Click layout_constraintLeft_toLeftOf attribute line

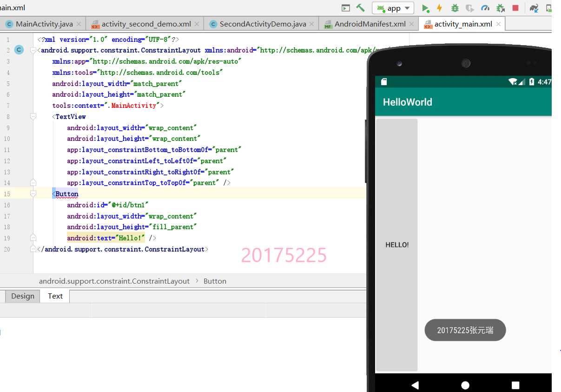tap(147, 161)
